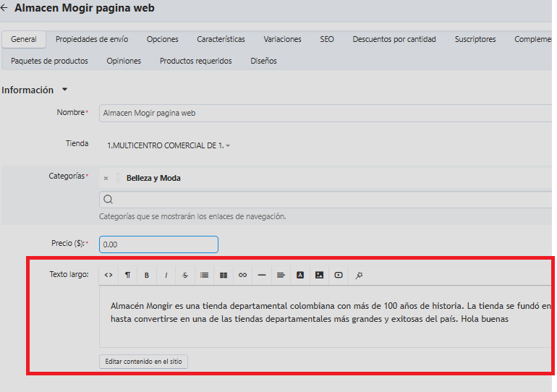Viewport: 557px width, 392px height.
Task: Insert a horizontal rule line
Action: point(262,275)
